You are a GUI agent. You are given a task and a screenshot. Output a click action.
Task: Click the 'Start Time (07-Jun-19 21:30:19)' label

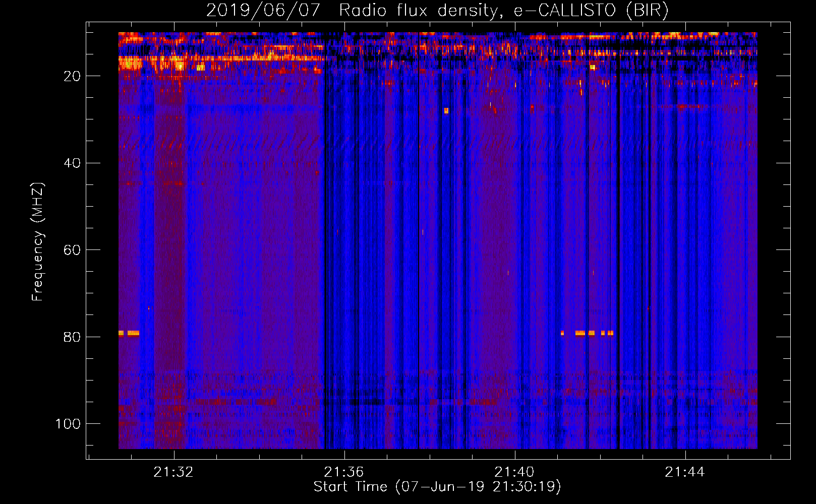(437, 487)
